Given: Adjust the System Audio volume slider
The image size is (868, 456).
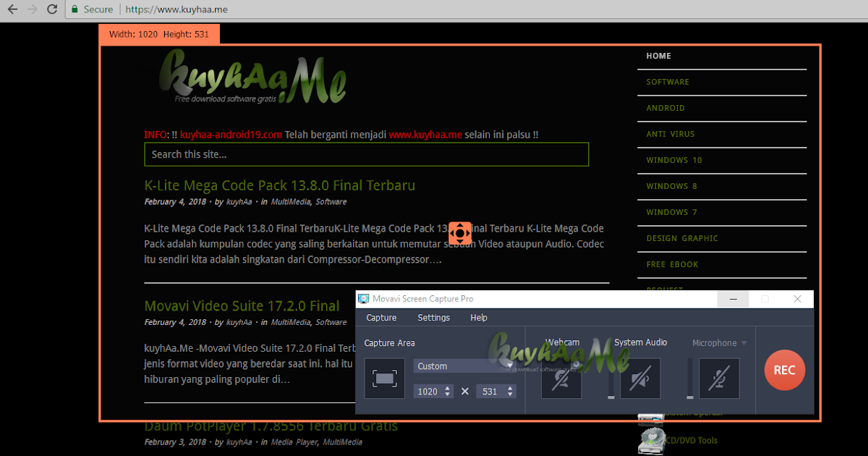Looking at the screenshot, I should click(610, 379).
